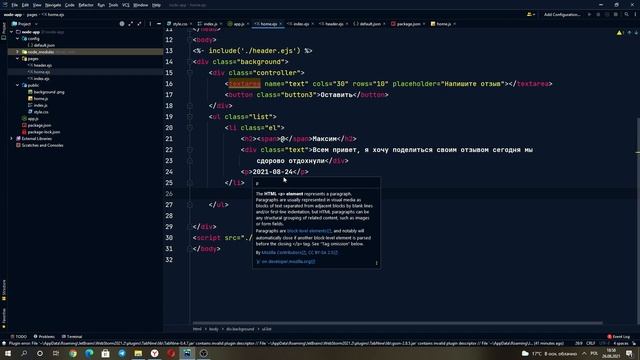Click the documentation popup more options icon
The image size is (640, 360).
coord(376,263)
